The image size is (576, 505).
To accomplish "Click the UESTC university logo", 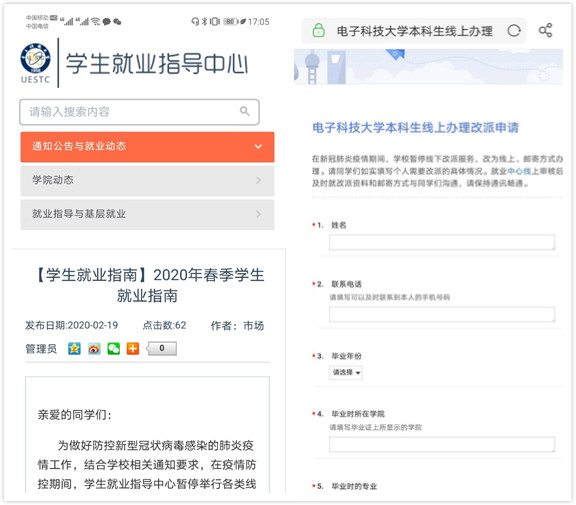I will (35, 63).
